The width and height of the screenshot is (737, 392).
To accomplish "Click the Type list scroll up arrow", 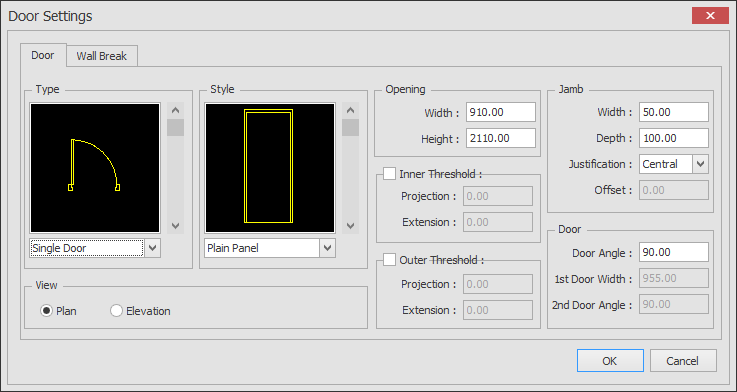I will pos(175,110).
